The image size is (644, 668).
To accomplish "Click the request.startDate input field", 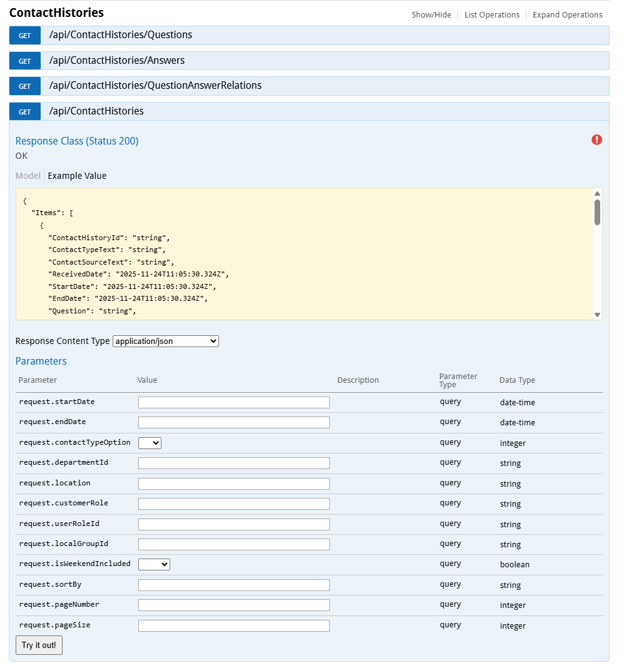I will (233, 402).
